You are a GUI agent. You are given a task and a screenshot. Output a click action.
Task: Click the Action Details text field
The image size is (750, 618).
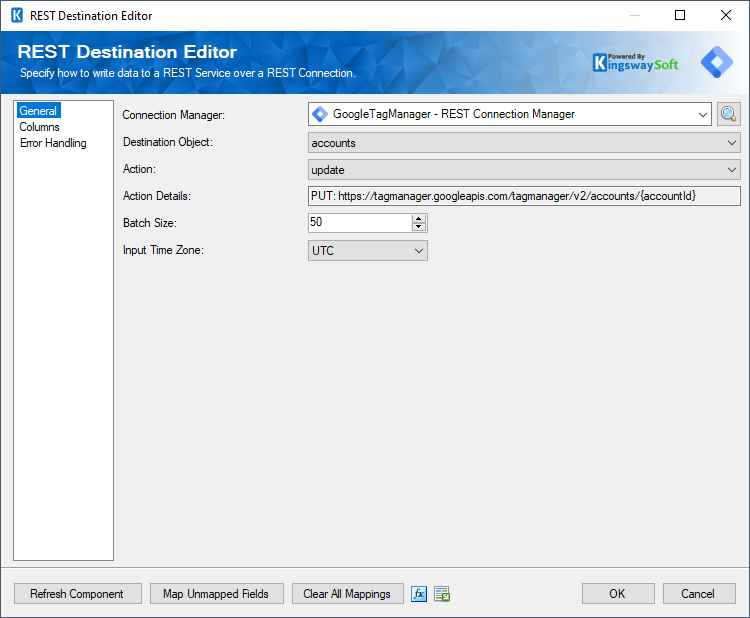coord(524,196)
